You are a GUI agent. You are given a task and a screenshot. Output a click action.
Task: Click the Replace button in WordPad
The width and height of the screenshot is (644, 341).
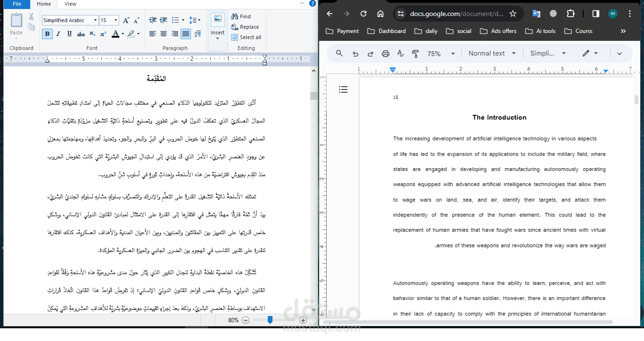click(245, 27)
